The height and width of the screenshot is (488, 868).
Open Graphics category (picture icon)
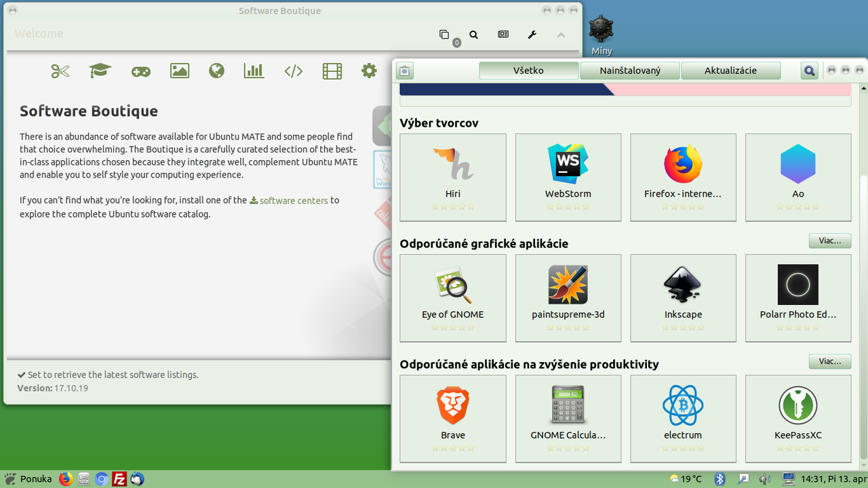180,71
